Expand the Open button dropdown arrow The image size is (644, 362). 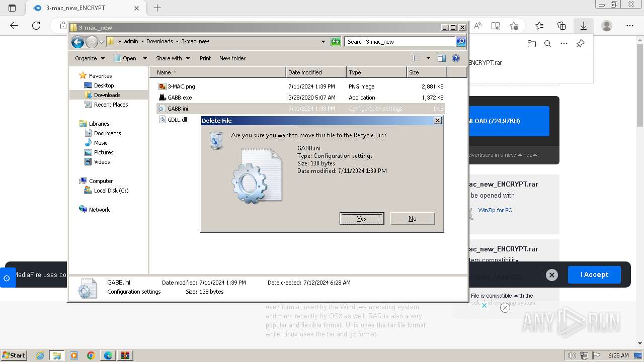[x=145, y=58]
